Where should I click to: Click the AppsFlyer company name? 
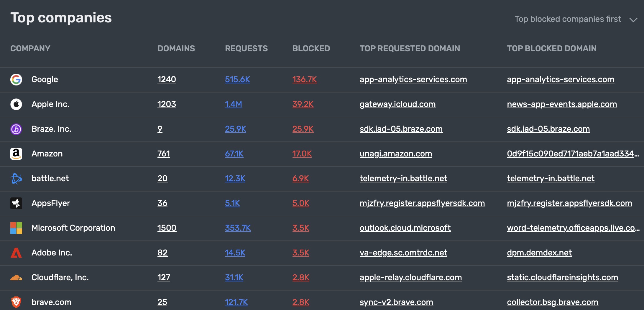click(51, 203)
